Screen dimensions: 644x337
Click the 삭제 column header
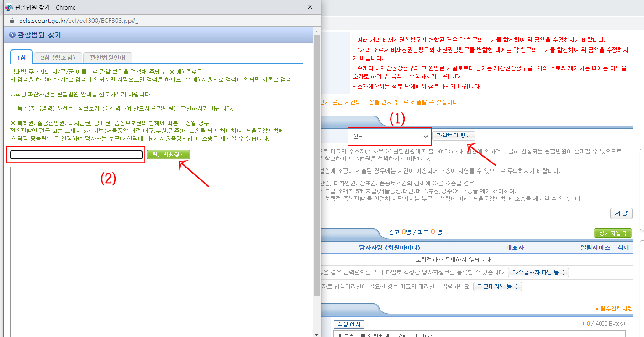tap(623, 247)
